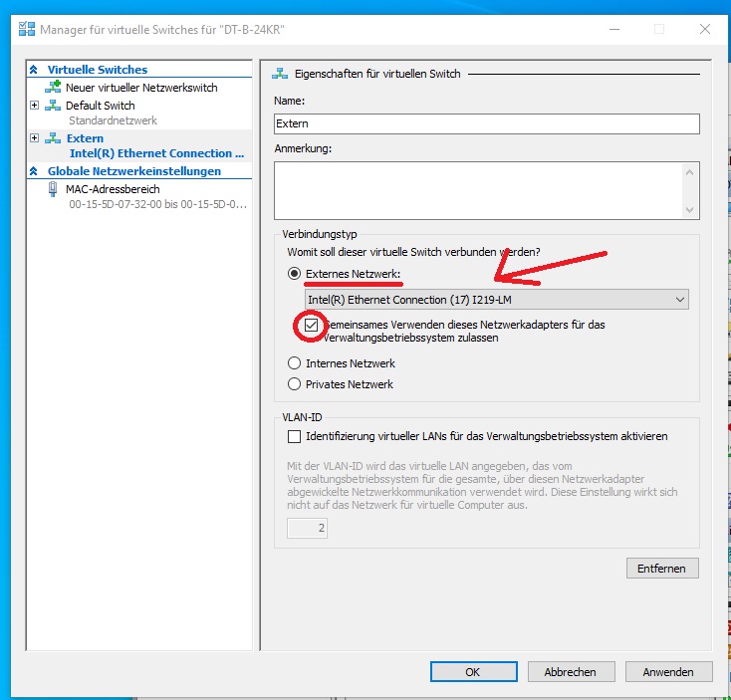Collapse the Globale Netzwerkeinstellungen section chevron
Viewport: 731px width, 700px height.
pyautogui.click(x=36, y=171)
